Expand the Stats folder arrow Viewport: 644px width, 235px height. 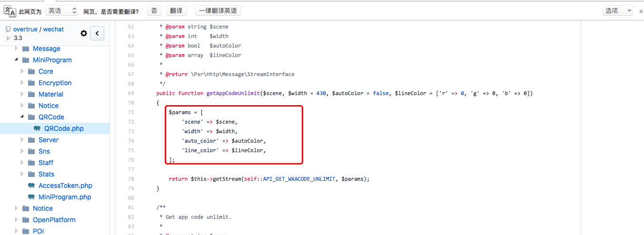click(x=22, y=174)
